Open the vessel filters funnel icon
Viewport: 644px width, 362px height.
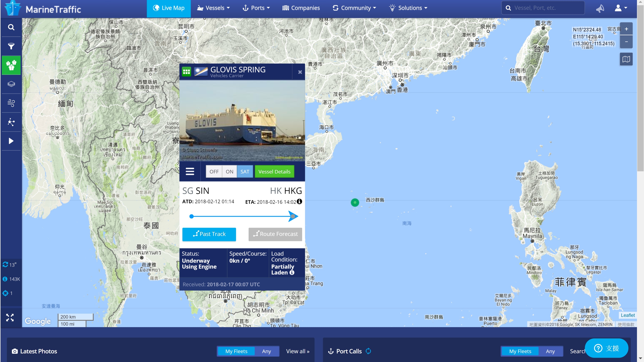click(11, 46)
